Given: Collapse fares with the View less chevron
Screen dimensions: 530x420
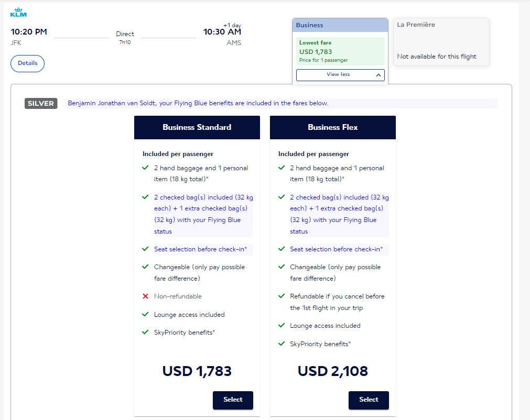Looking at the screenshot, I should tap(378, 75).
